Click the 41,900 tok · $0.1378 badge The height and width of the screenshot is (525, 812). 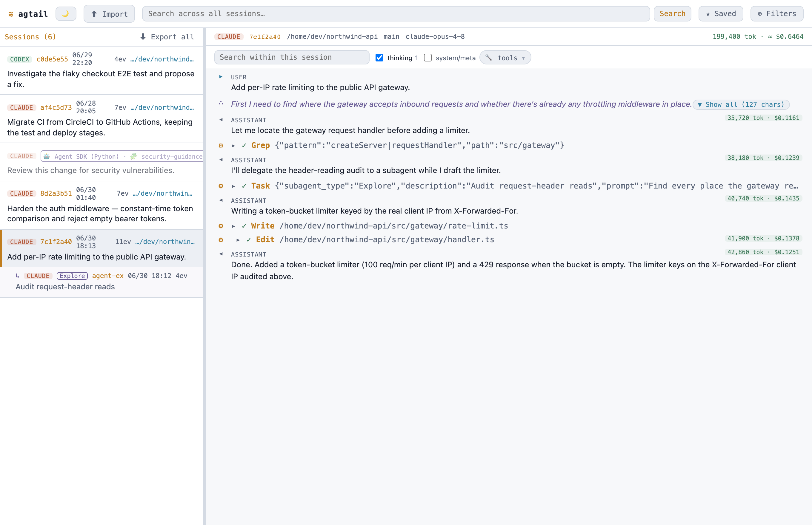coord(763,238)
